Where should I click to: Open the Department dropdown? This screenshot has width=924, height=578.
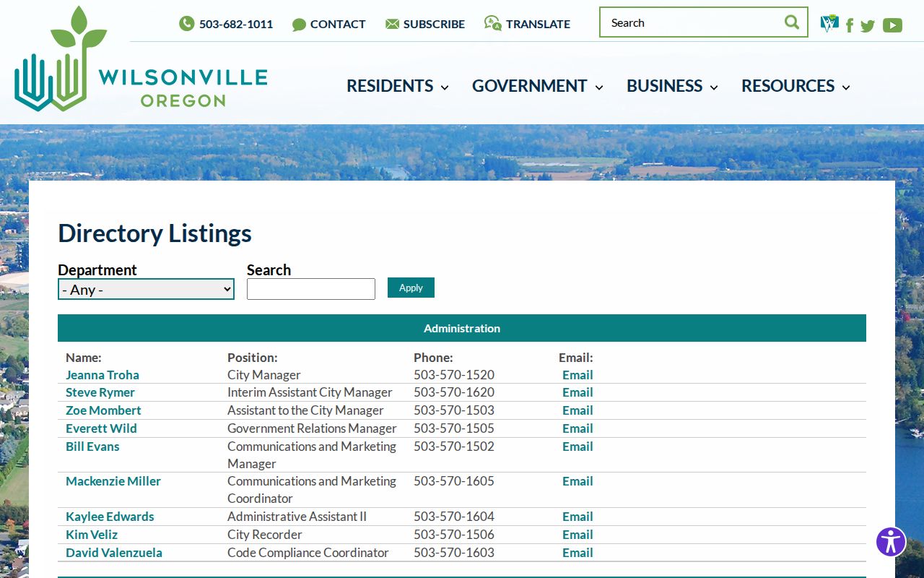click(x=146, y=289)
